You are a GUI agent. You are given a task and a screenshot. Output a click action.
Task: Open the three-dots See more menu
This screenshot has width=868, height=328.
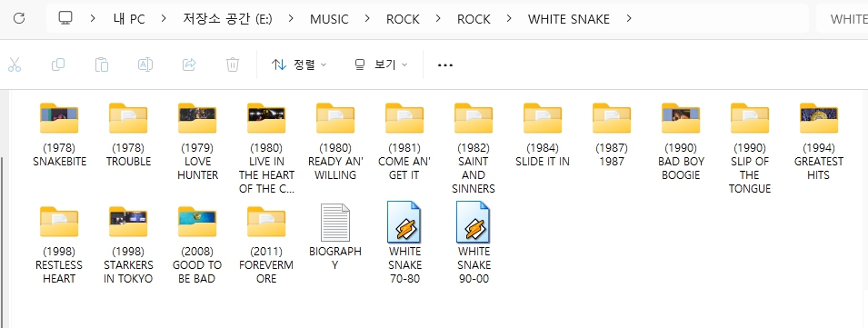coord(445,65)
